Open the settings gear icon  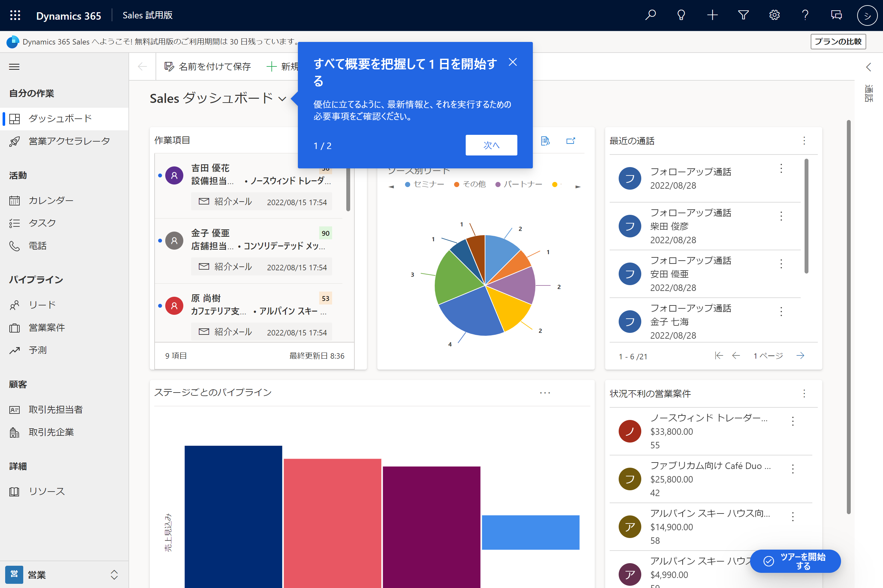(774, 15)
